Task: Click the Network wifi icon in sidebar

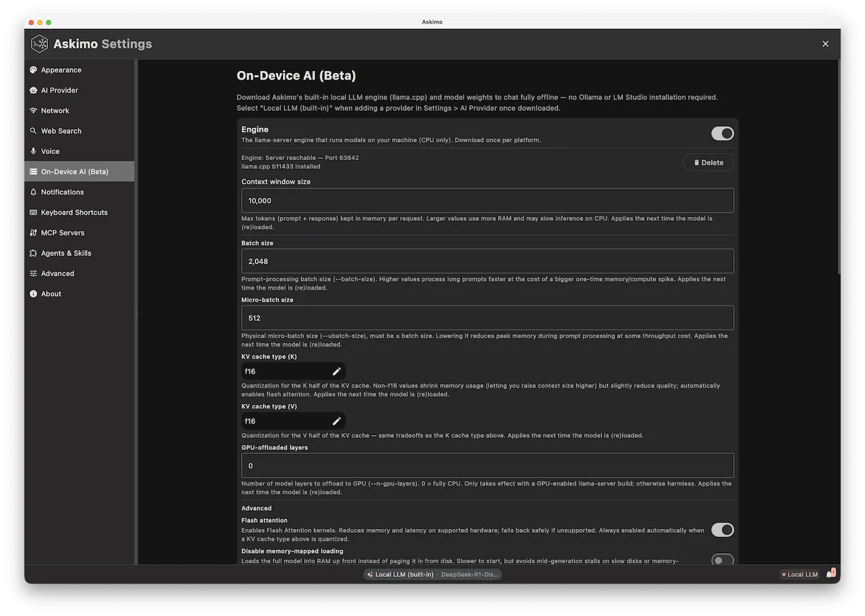Action: (34, 111)
